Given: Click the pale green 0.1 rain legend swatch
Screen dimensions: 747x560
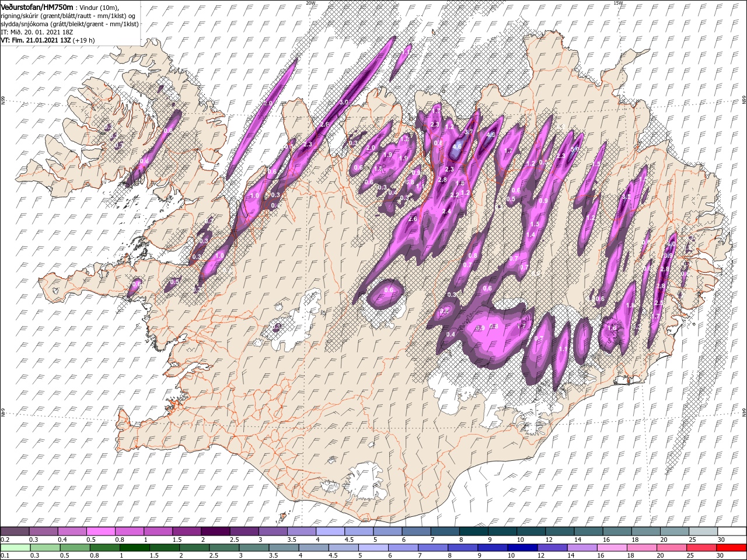Looking at the screenshot, I should (15, 548).
